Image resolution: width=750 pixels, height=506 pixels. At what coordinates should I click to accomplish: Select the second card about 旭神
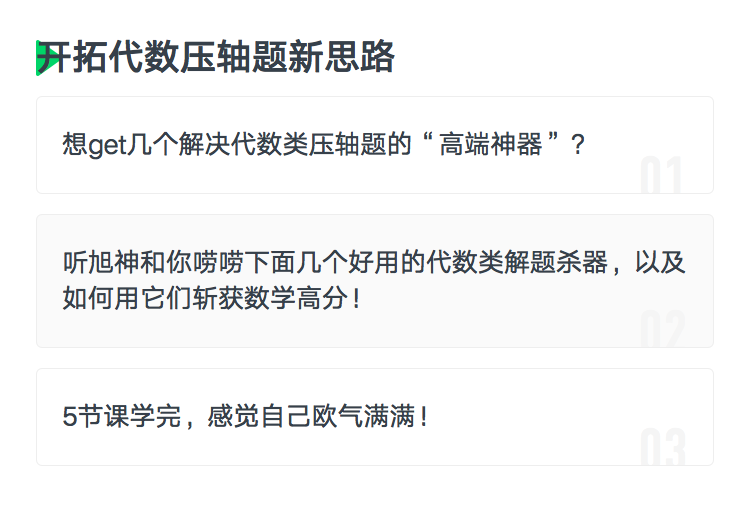click(x=375, y=281)
